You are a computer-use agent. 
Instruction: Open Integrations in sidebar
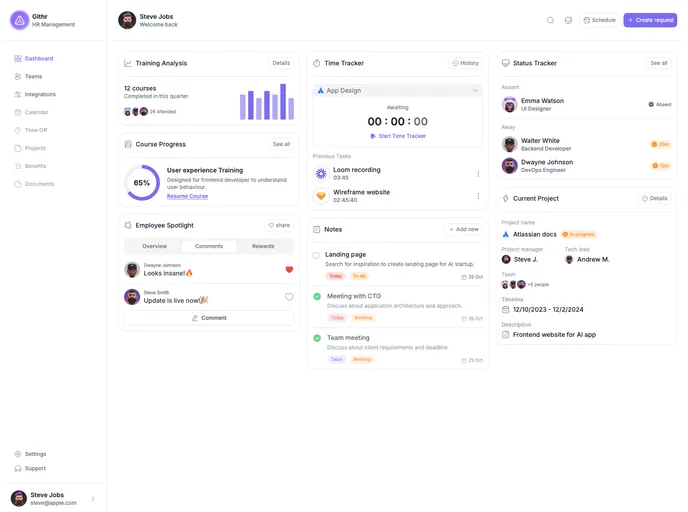pyautogui.click(x=35, y=94)
